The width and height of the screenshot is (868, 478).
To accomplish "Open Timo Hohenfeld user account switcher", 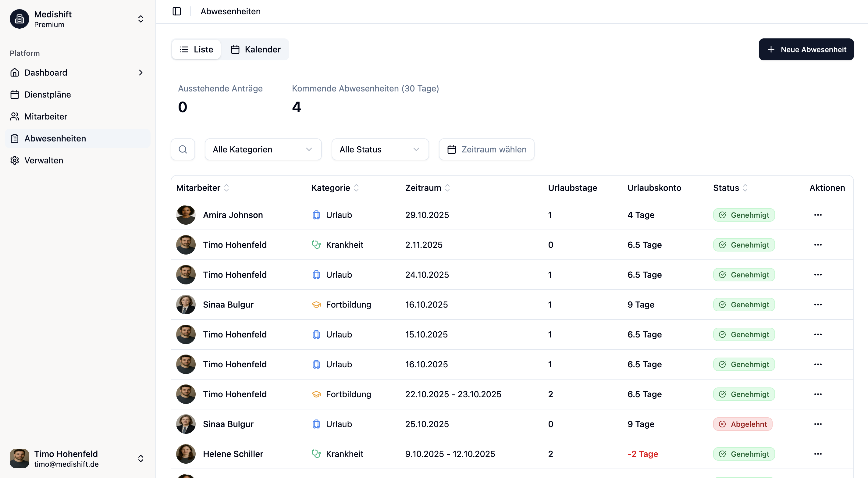I will pos(141,458).
